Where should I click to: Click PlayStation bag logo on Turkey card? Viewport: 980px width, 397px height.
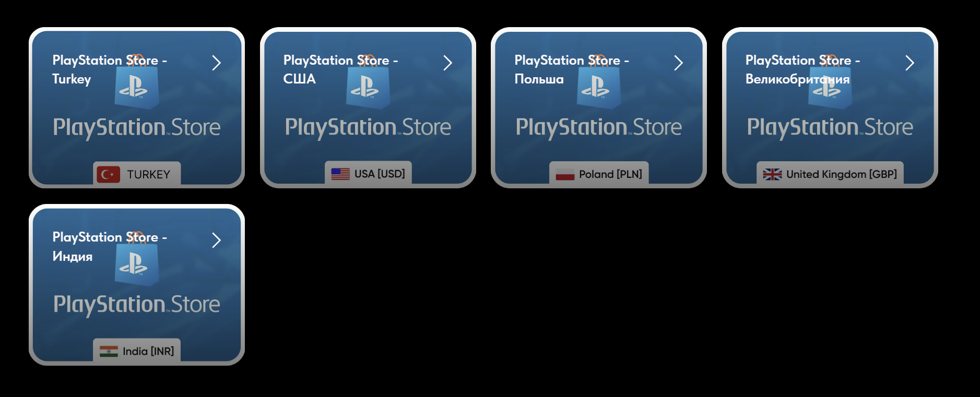point(137,82)
